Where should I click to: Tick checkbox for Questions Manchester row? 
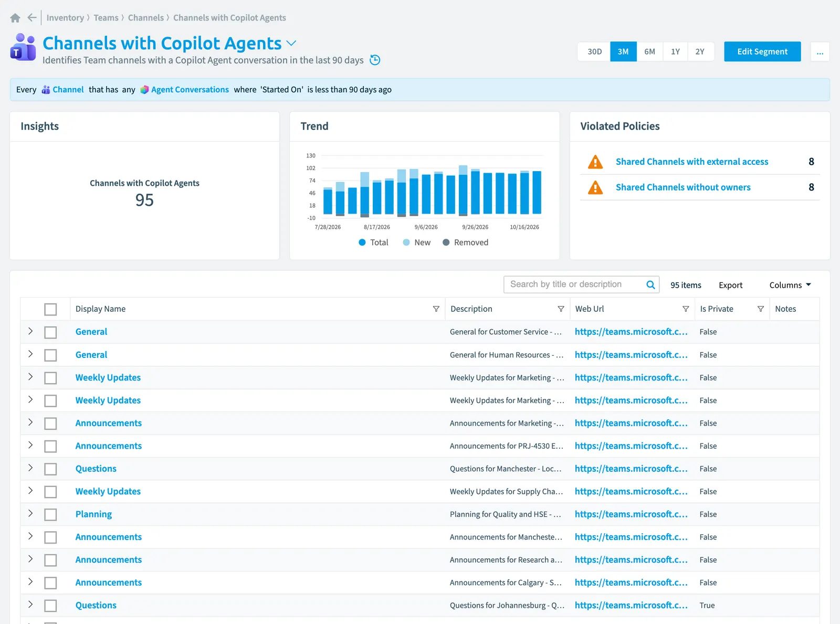coord(50,469)
